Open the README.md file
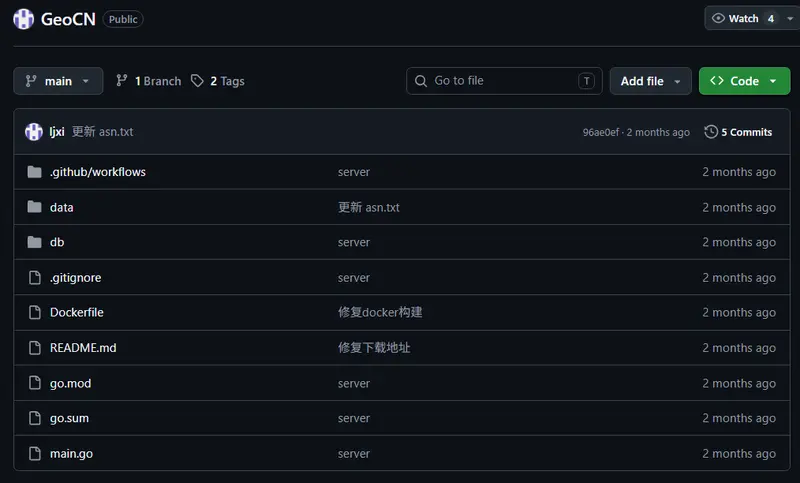Image resolution: width=800 pixels, height=483 pixels. pyautogui.click(x=83, y=348)
